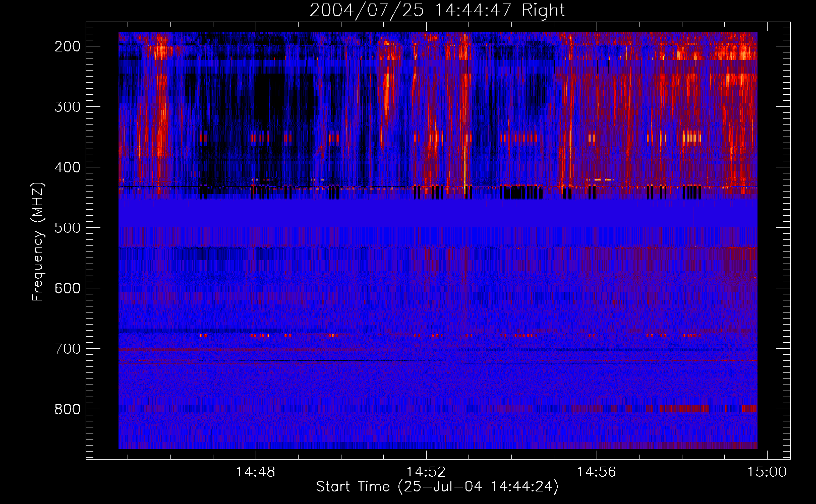Click the 400 frequency tick label

coord(68,167)
